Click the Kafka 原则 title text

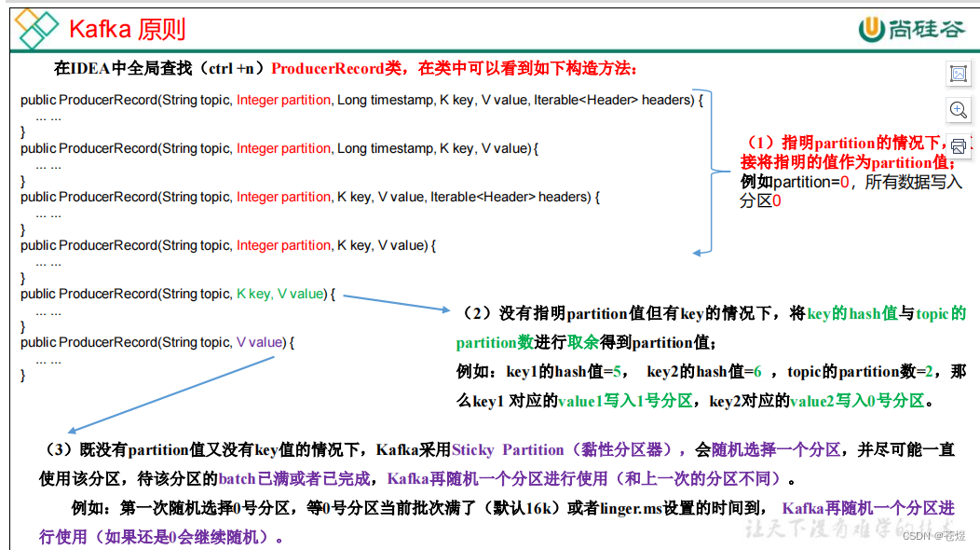tap(127, 29)
